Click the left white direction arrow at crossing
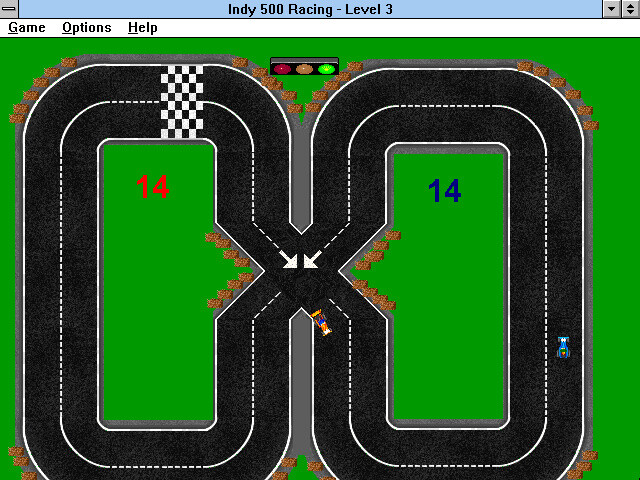The width and height of the screenshot is (640, 480). (288, 259)
